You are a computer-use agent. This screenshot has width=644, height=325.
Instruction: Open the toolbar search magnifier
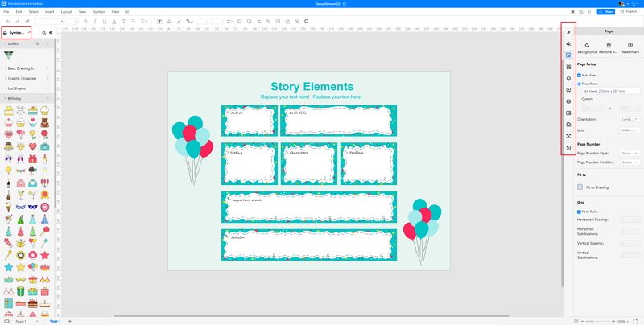[307, 22]
